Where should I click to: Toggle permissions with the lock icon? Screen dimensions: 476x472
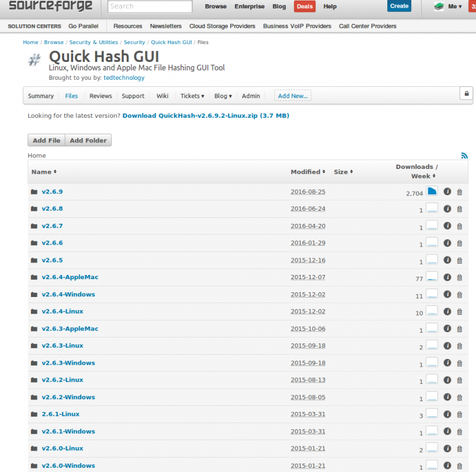466,93
